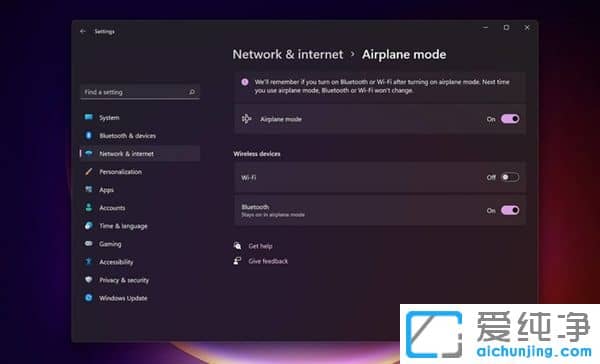Click Network & internet breadcrumb link
Screen dimensions: 600x364
point(288,54)
